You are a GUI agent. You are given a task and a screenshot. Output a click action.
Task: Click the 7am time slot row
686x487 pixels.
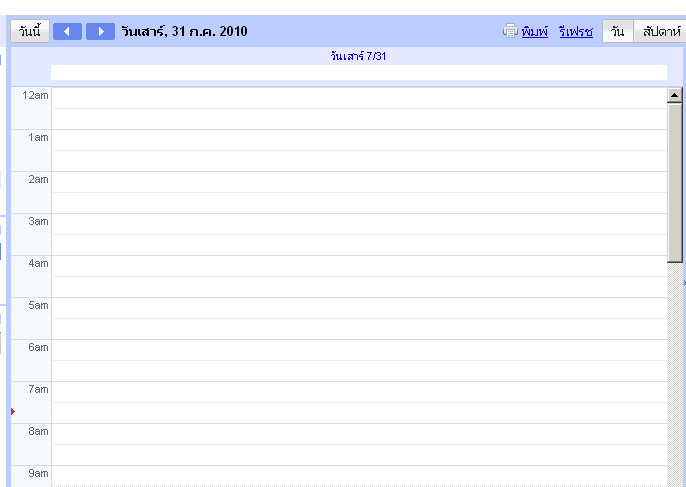(359, 403)
